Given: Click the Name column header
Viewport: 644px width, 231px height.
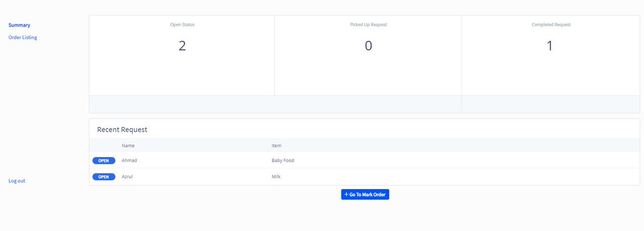Looking at the screenshot, I should pos(128,146).
